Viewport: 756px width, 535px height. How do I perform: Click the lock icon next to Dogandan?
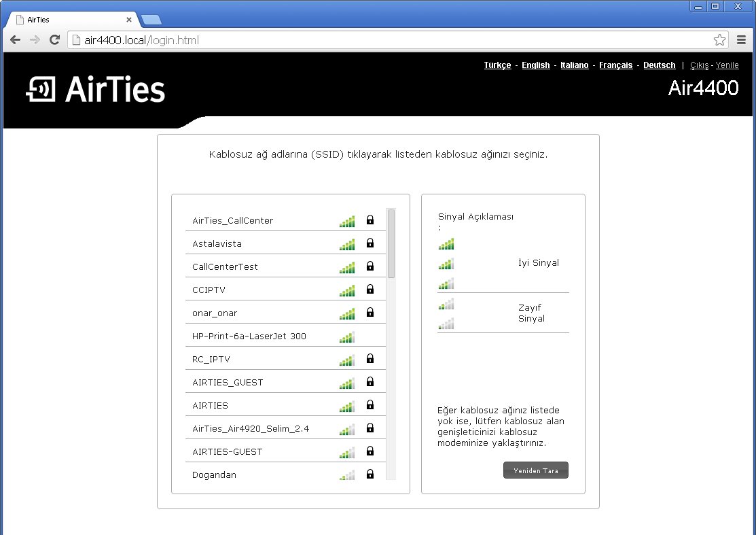(370, 474)
